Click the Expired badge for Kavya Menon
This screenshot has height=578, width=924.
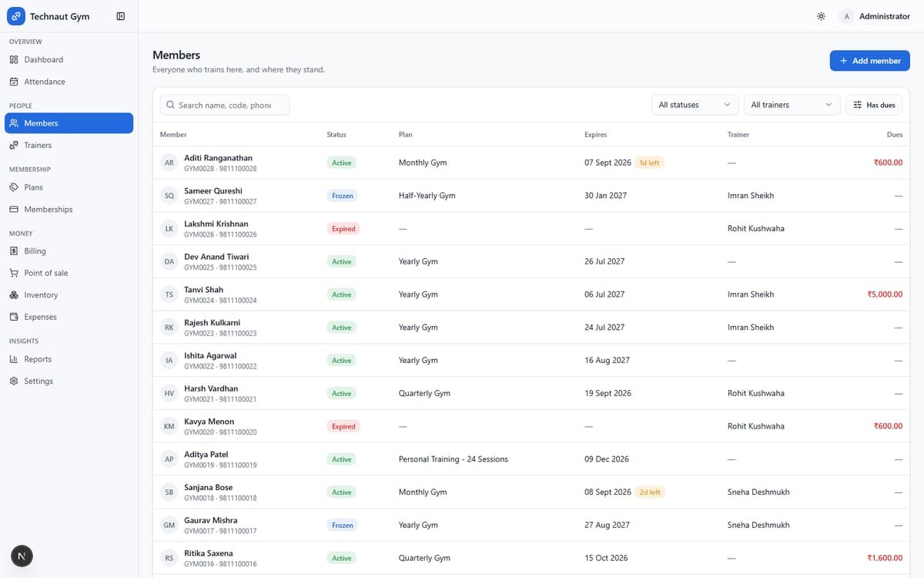pyautogui.click(x=343, y=426)
